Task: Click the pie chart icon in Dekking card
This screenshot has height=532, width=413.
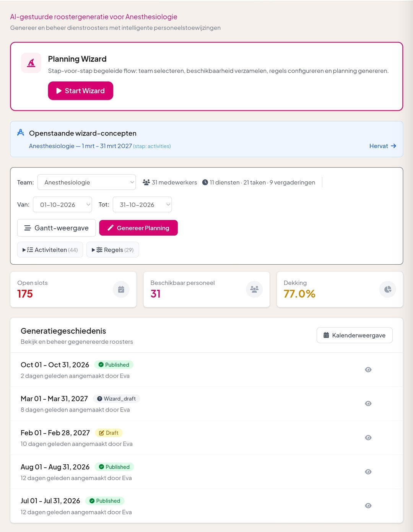Action: point(388,290)
